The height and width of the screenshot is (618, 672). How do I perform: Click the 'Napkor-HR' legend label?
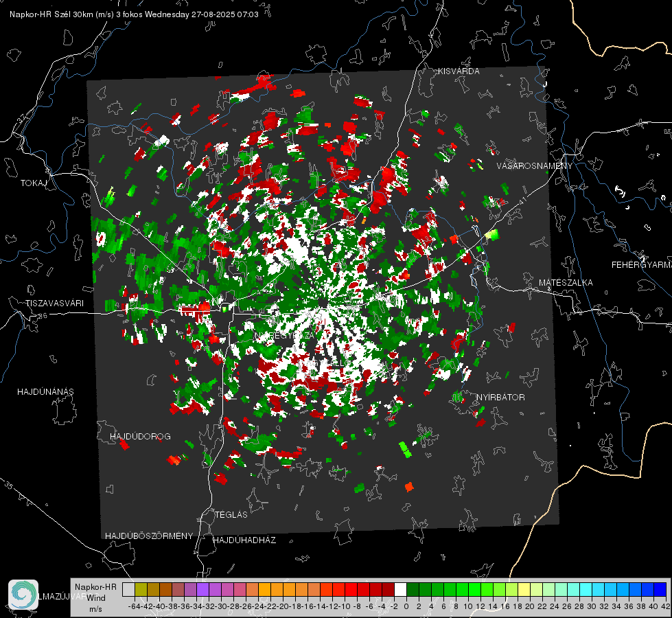click(95, 586)
